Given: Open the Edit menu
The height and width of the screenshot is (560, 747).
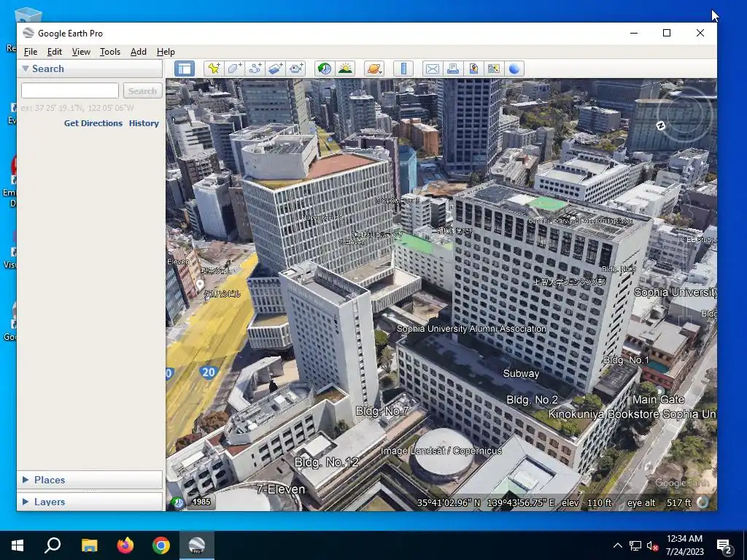Looking at the screenshot, I should (x=54, y=52).
